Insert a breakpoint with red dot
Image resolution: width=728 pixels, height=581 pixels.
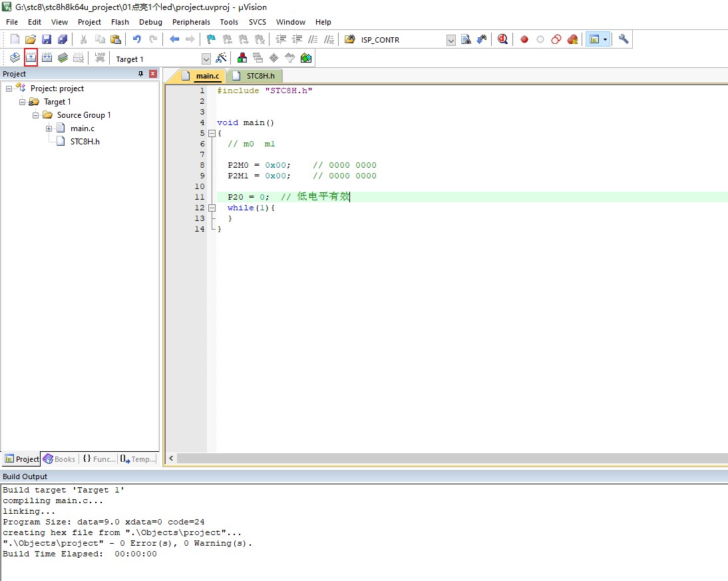point(524,39)
